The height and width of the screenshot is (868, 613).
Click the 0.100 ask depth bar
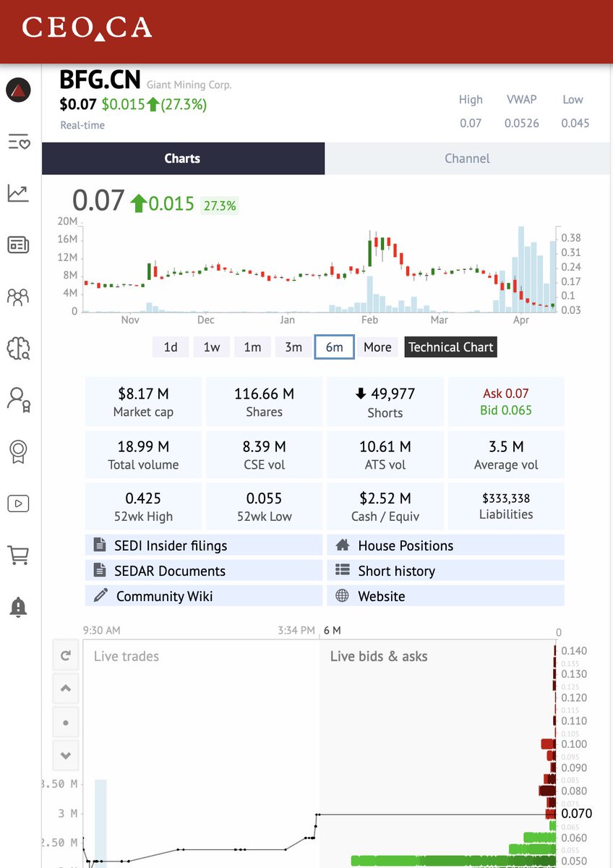(549, 744)
